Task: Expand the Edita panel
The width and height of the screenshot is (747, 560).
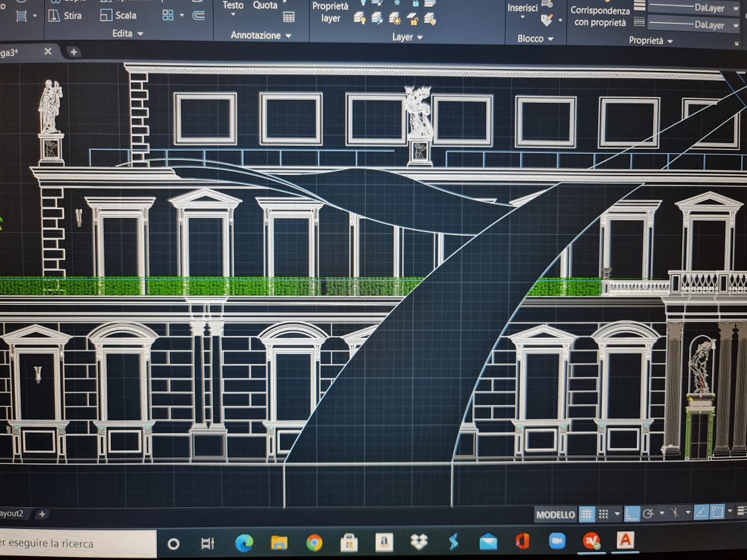Action: 128,33
